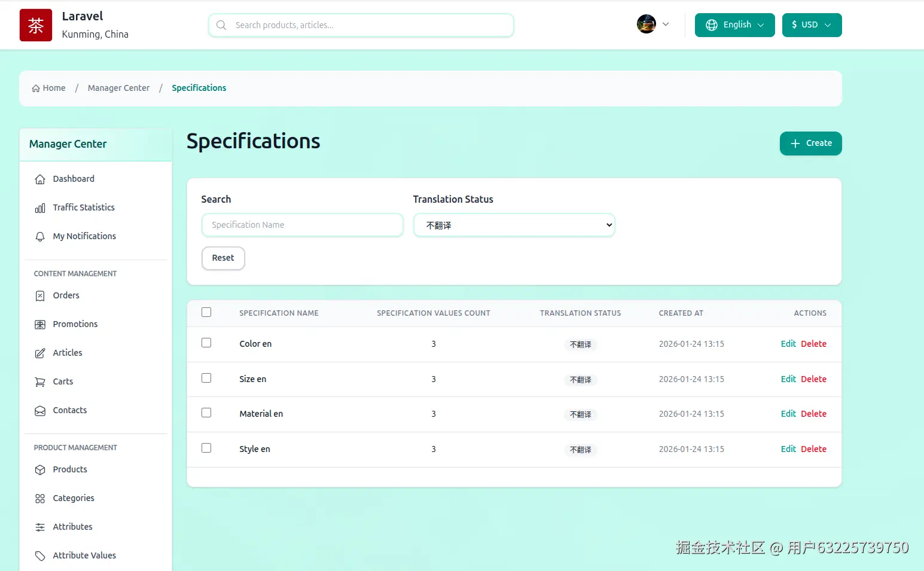The image size is (924, 571).
Task: Click the Specifications breadcrumb text
Action: (x=199, y=88)
